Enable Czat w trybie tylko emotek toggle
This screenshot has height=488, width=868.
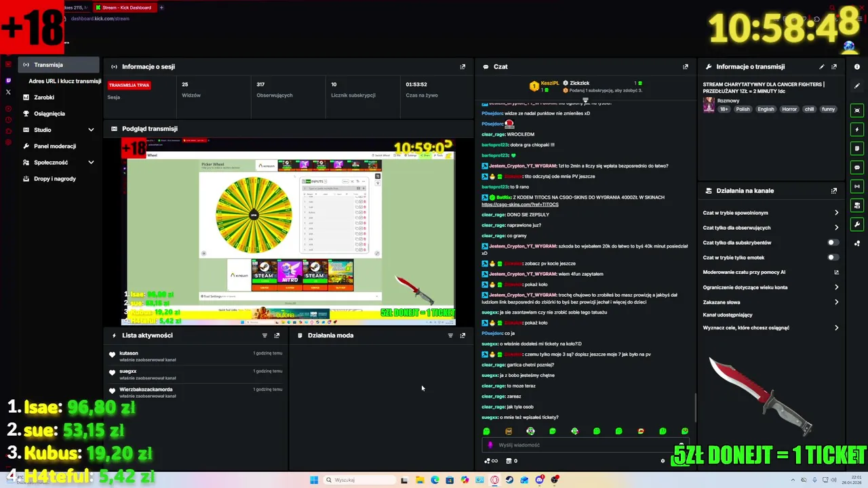click(x=833, y=258)
